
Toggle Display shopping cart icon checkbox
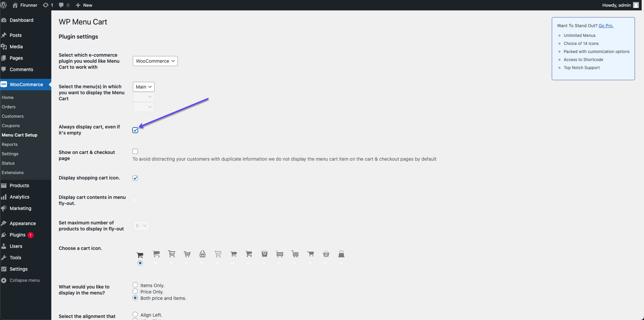135,178
